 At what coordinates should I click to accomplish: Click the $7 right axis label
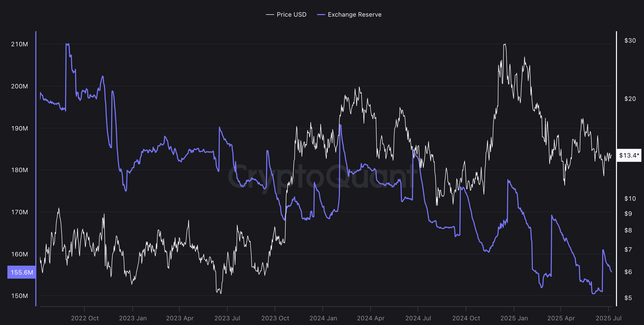[x=628, y=250]
